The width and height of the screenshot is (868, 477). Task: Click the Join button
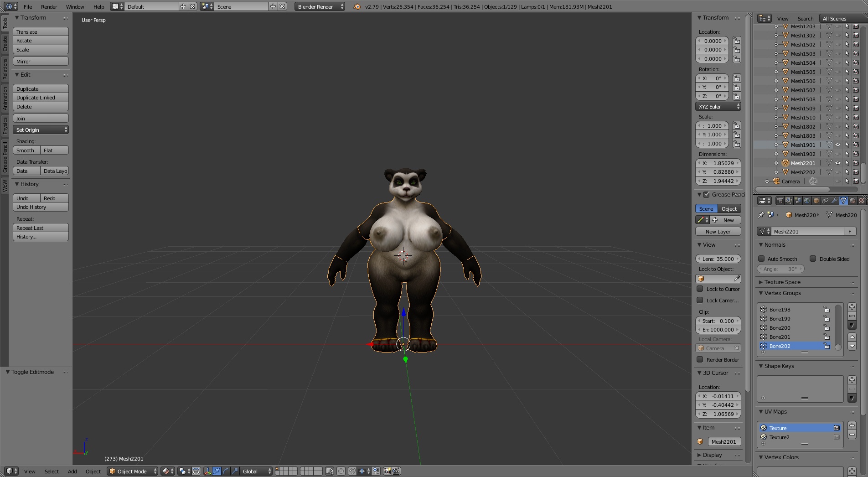click(x=41, y=118)
